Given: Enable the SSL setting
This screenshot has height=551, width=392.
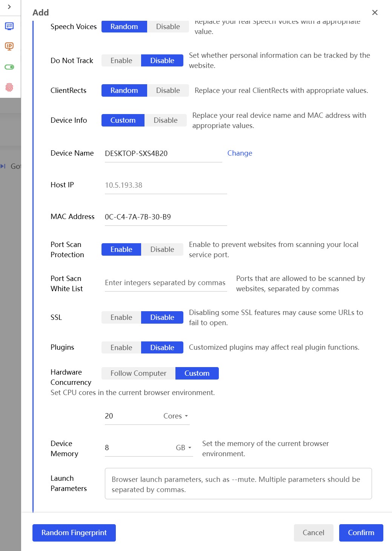Looking at the screenshot, I should pos(121,317).
